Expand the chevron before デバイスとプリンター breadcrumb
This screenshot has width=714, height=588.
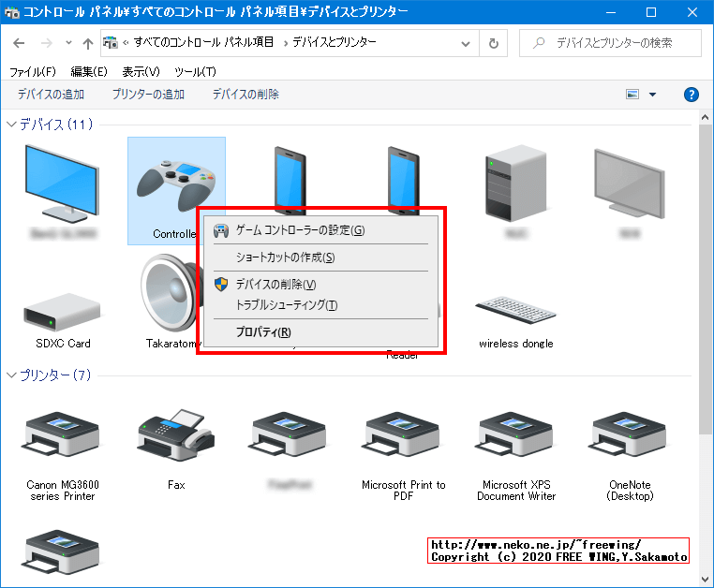(286, 43)
